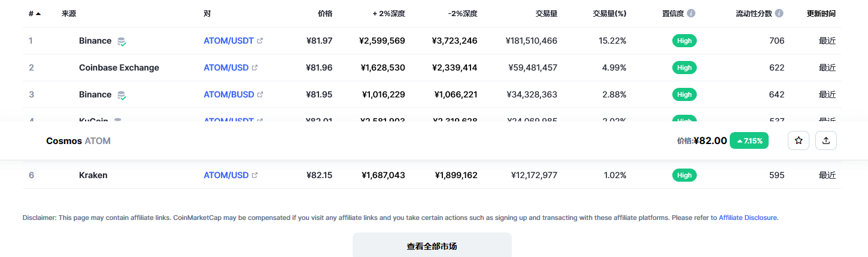Screen dimensions: 868x257
Task: Click the external link icon beside ATOM/BUSD
Action: pyautogui.click(x=260, y=94)
